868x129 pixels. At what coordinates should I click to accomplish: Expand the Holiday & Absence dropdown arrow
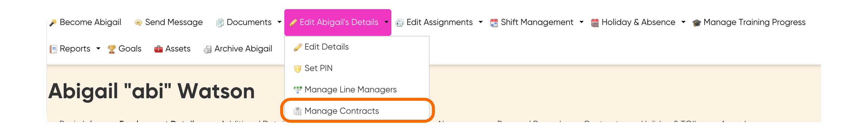(x=683, y=22)
